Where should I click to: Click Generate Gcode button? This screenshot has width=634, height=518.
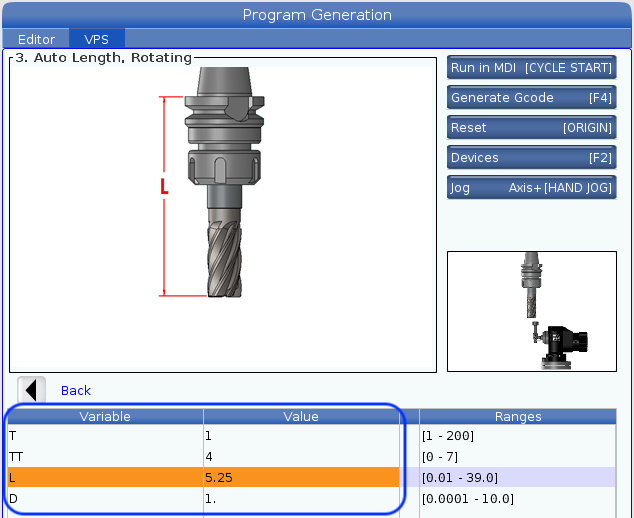[531, 98]
